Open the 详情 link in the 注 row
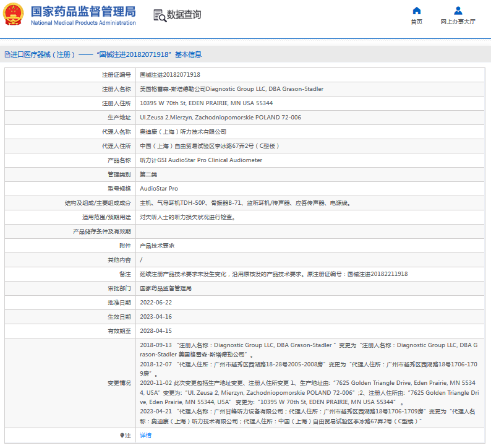 coord(145,436)
